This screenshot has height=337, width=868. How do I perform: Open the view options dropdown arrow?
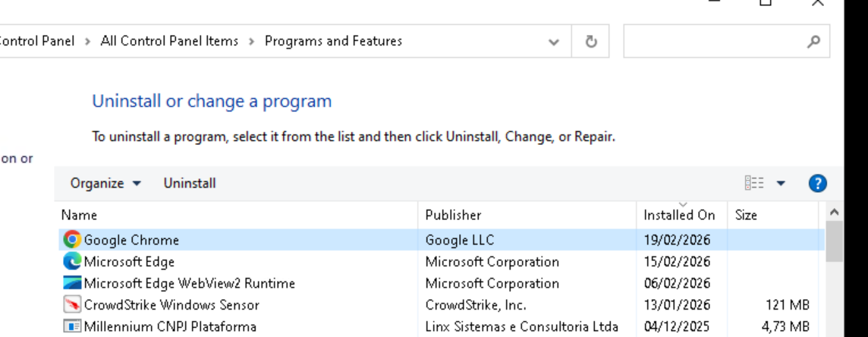point(781,183)
